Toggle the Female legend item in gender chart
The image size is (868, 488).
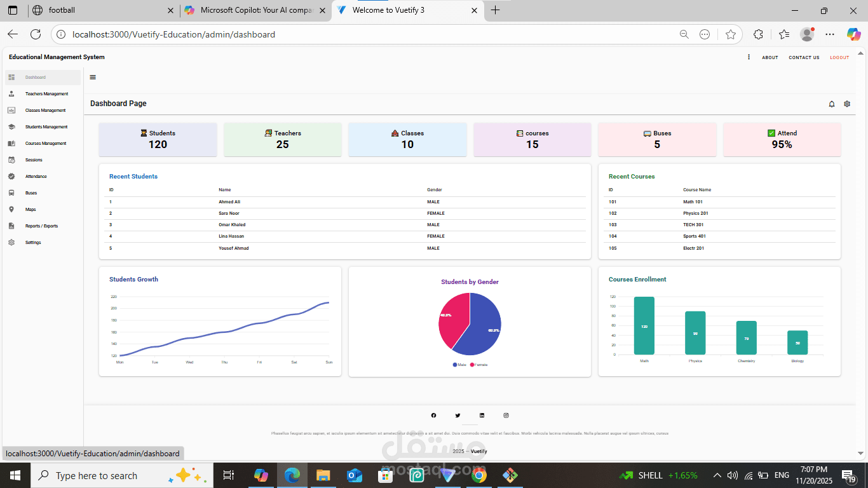pyautogui.click(x=478, y=365)
